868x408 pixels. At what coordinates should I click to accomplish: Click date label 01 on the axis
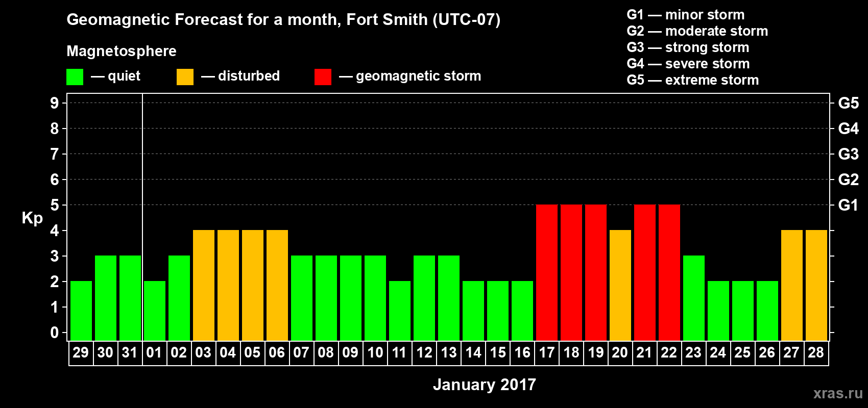154,352
